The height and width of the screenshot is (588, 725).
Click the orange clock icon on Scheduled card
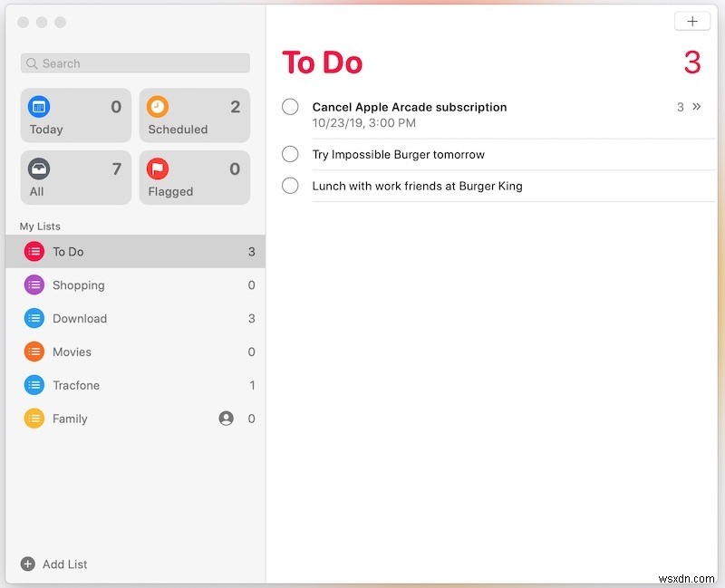[158, 107]
